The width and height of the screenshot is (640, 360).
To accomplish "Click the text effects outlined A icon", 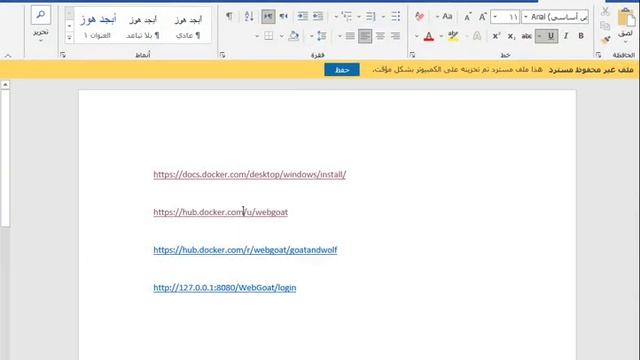I will (477, 36).
